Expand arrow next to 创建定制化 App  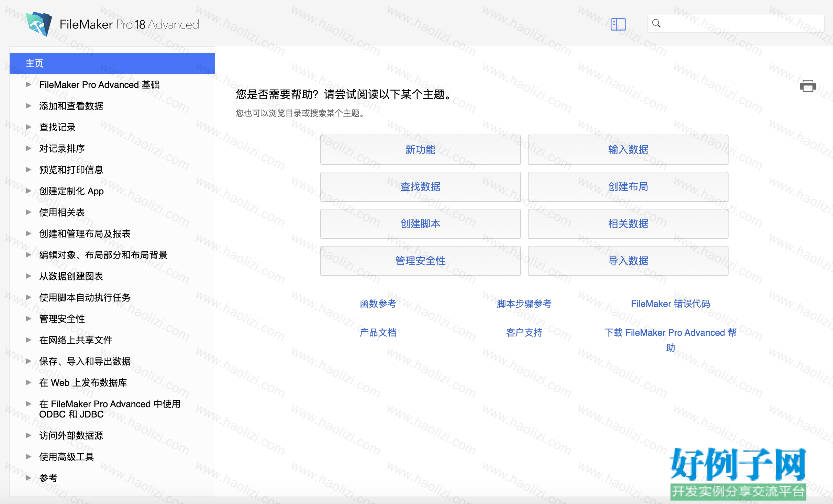pos(29,191)
